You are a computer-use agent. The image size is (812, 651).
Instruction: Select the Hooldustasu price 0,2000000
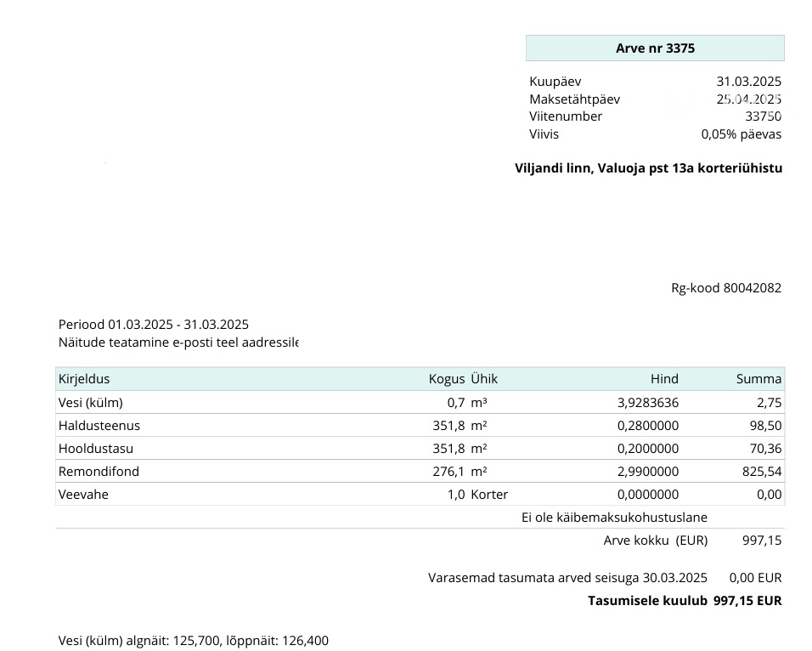click(648, 449)
